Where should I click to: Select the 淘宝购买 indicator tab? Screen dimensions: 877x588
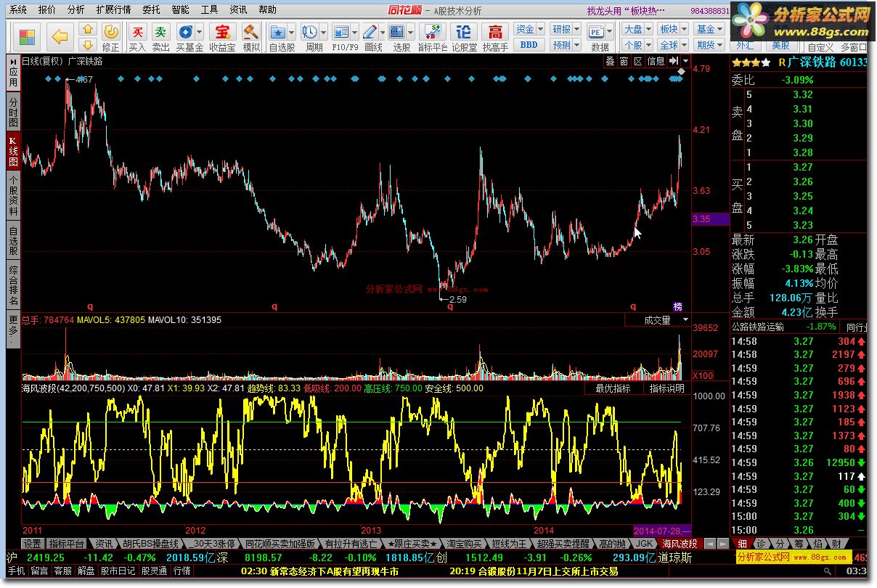click(x=462, y=544)
